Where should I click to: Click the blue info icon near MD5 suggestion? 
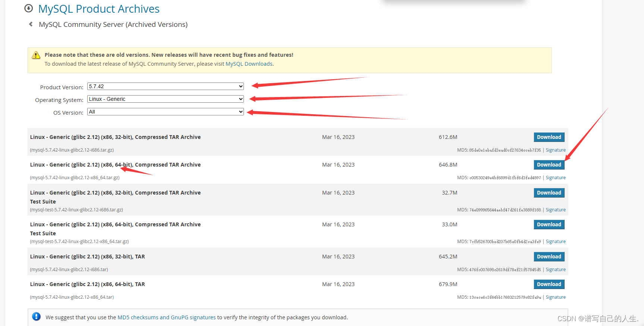coord(36,317)
